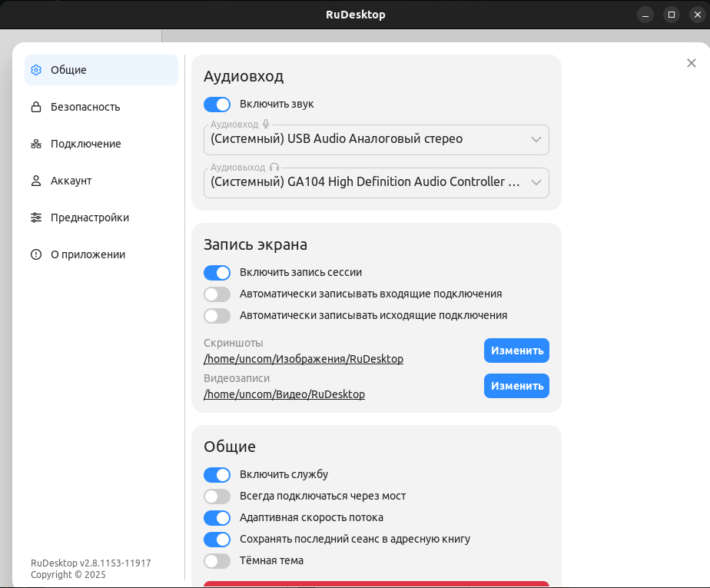Click the lock icon beside Безопасность

[36, 107]
